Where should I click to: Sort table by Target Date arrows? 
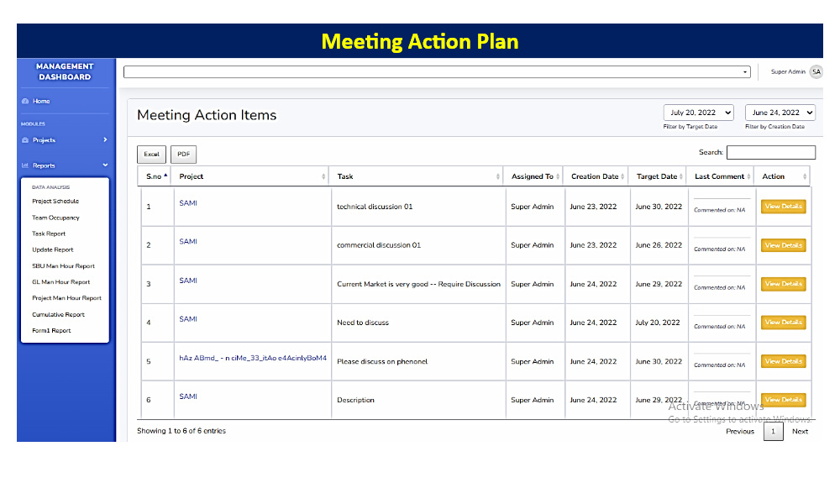681,176
